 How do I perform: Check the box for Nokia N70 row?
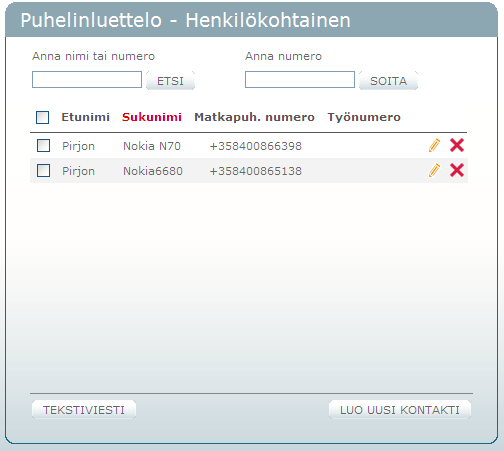click(x=43, y=146)
